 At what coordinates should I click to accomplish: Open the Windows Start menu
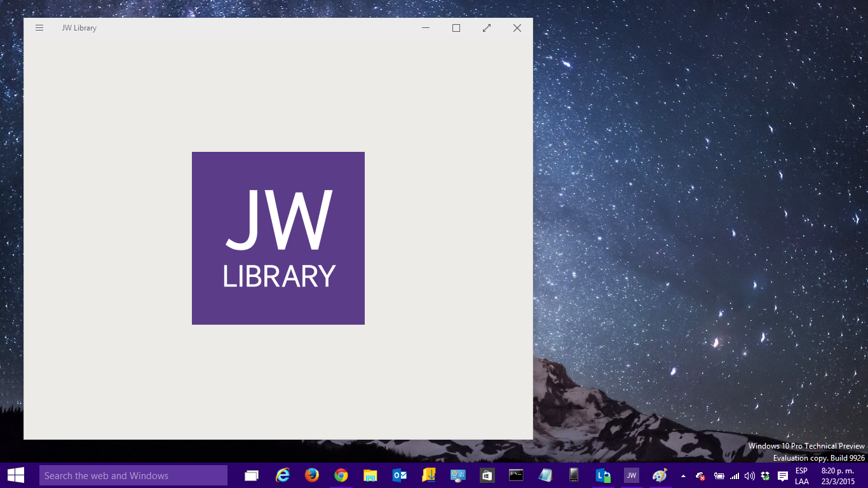(16, 475)
